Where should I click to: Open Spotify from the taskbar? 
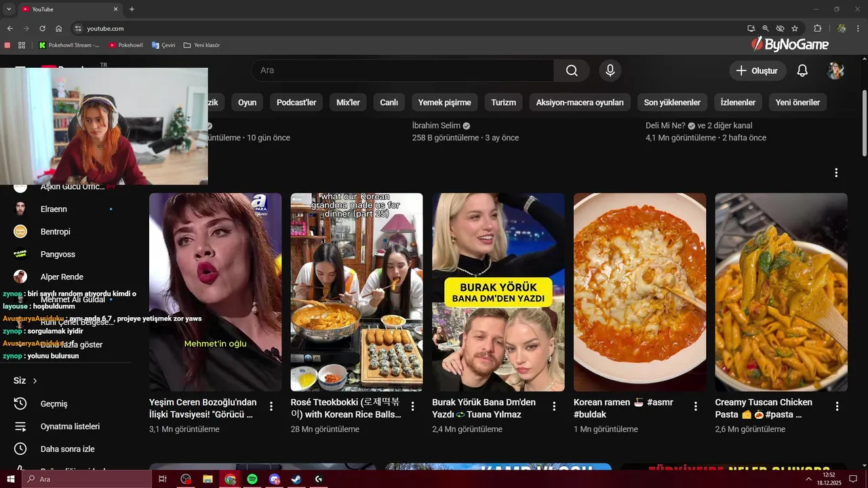[x=252, y=479]
